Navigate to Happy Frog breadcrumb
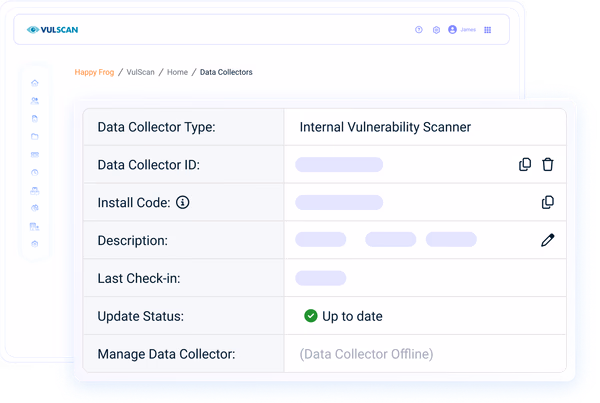The height and width of the screenshot is (403, 600). tap(94, 72)
